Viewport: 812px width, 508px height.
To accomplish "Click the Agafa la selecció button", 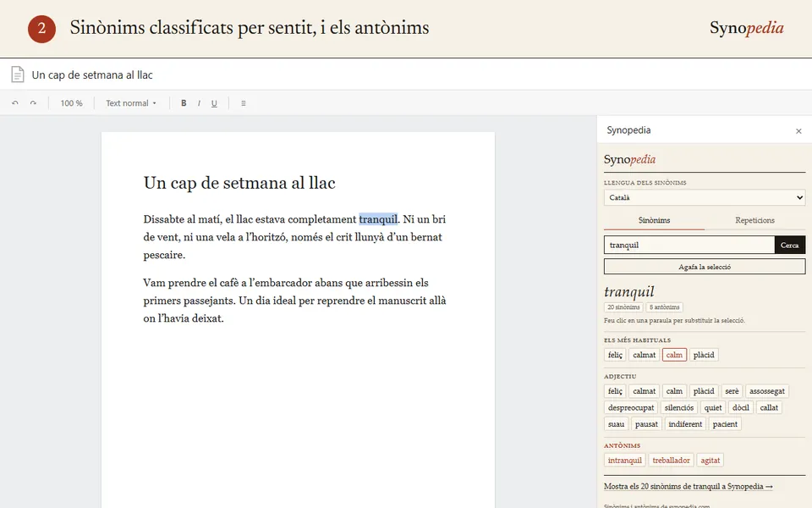I will (705, 267).
